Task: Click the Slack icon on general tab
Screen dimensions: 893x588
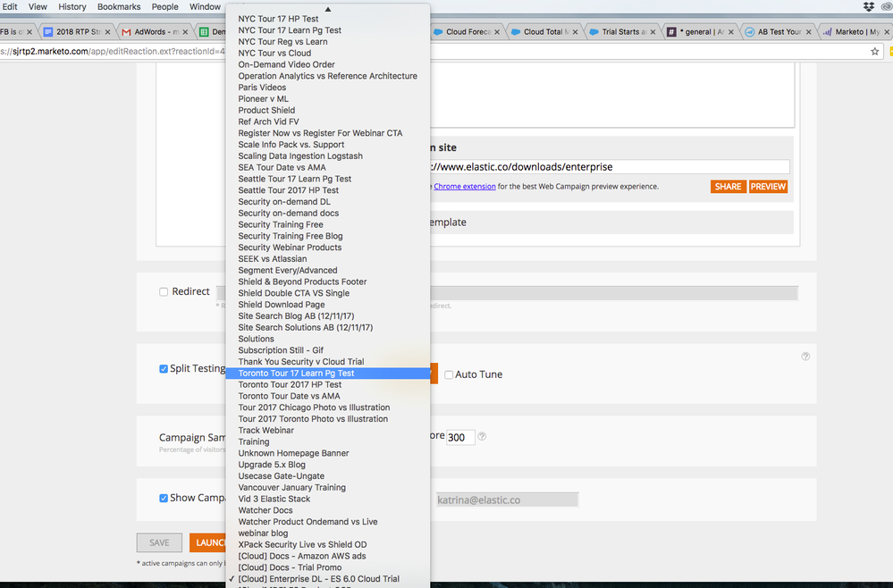Action: tap(671, 32)
